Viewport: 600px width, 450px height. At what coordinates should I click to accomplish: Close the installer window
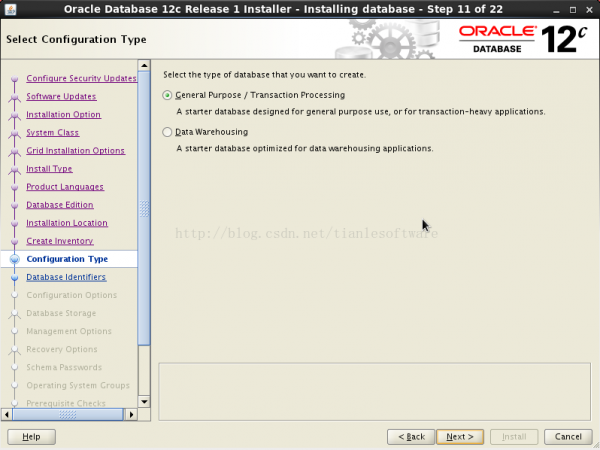click(590, 10)
